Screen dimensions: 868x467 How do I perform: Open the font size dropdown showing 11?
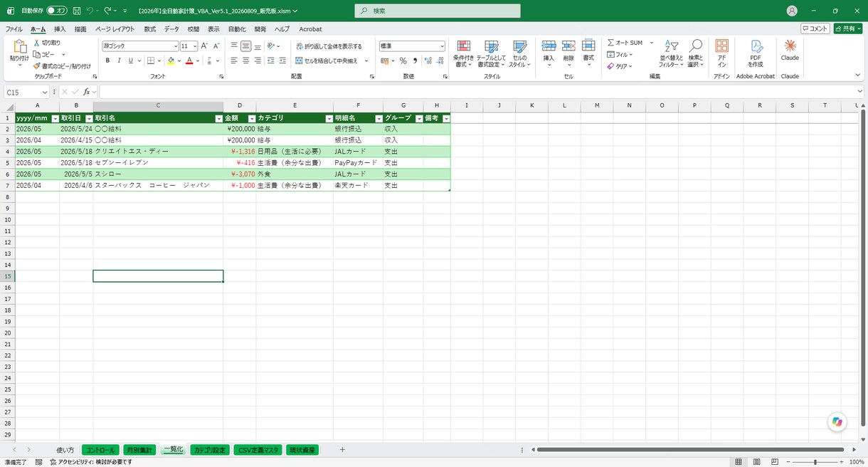[x=194, y=46]
